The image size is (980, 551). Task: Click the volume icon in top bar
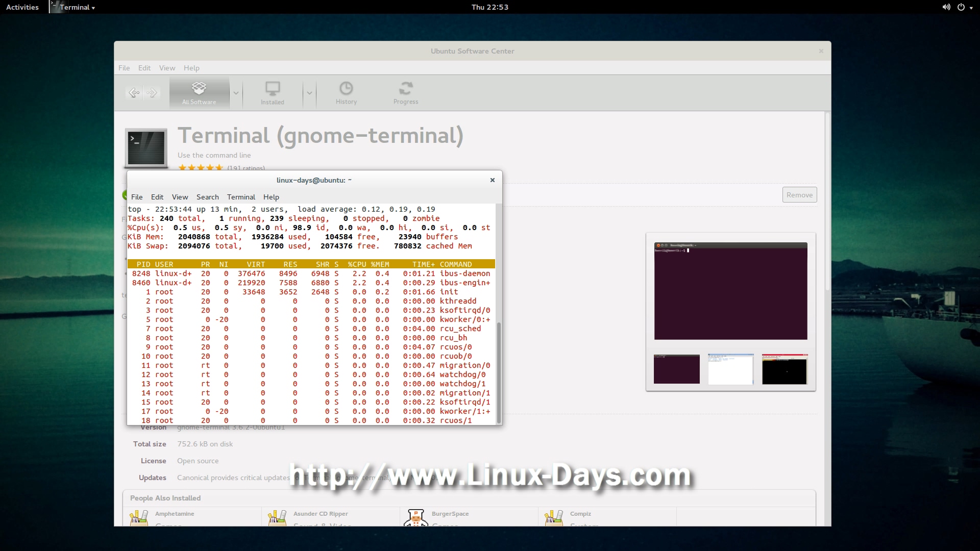coord(946,7)
